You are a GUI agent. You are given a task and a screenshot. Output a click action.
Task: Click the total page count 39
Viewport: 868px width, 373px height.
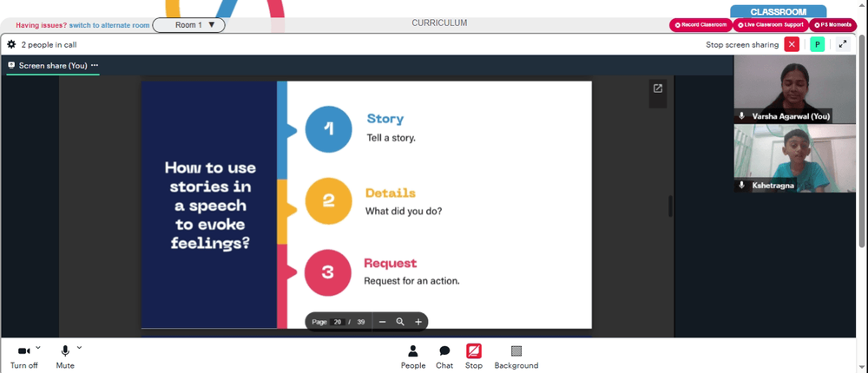pos(361,322)
